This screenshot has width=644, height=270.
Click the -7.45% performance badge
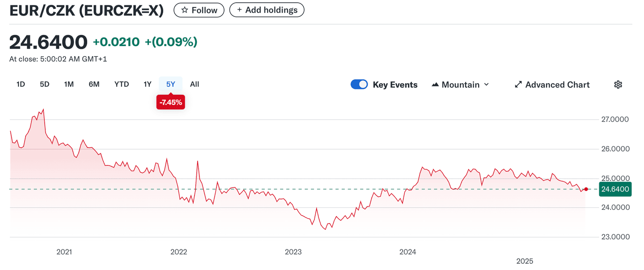170,102
